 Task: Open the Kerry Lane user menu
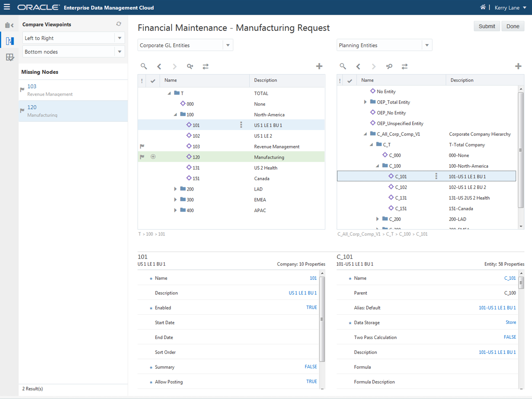[x=510, y=7]
